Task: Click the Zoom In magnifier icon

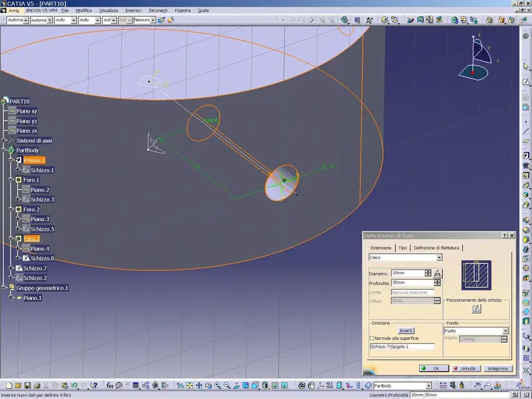Action: (x=217, y=385)
